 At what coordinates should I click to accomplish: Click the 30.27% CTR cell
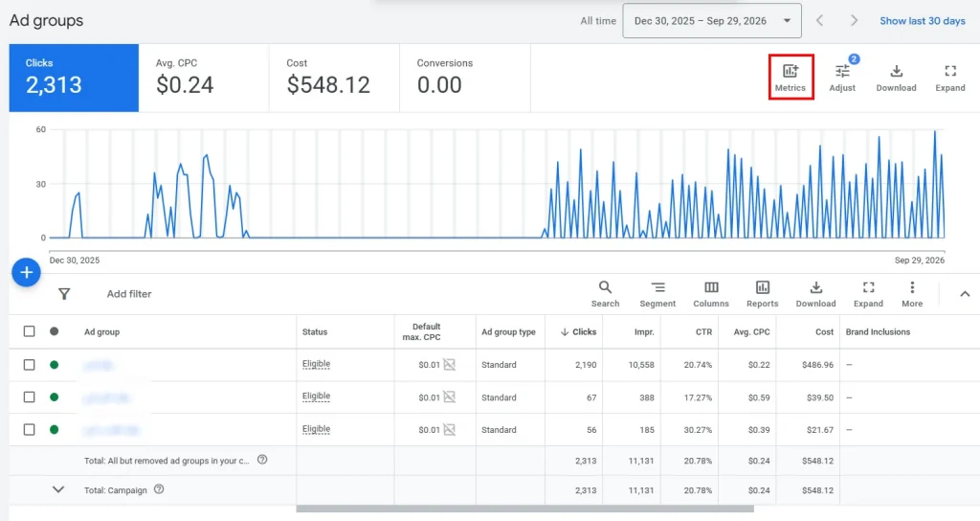pyautogui.click(x=698, y=430)
